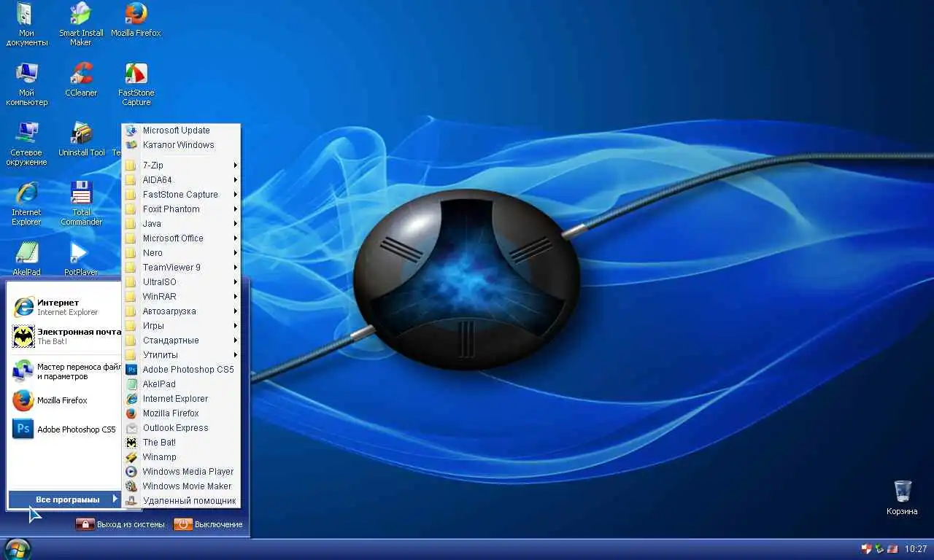Launch Mozilla Firefox from the desktop
Image resolution: width=934 pixels, height=560 pixels.
[x=136, y=20]
